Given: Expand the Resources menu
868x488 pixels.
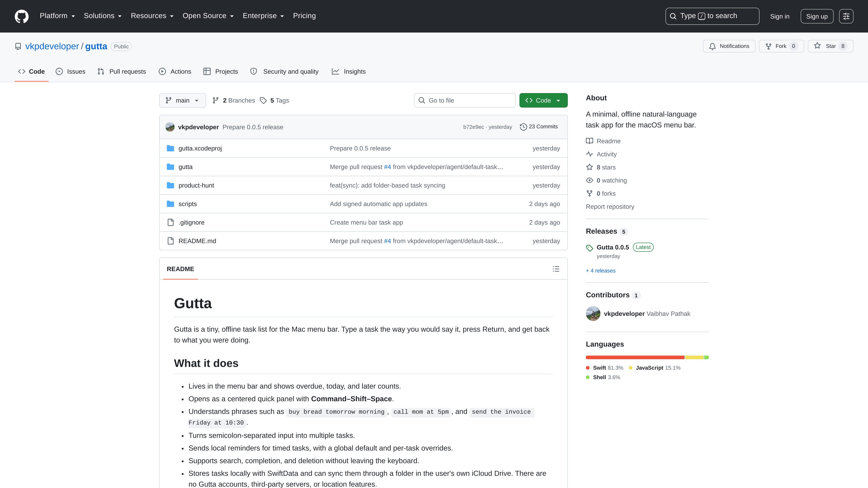Looking at the screenshot, I should click(152, 16).
